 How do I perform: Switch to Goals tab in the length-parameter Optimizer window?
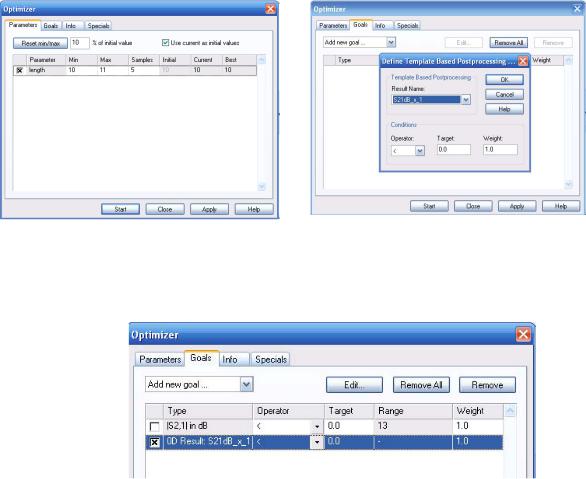point(50,26)
